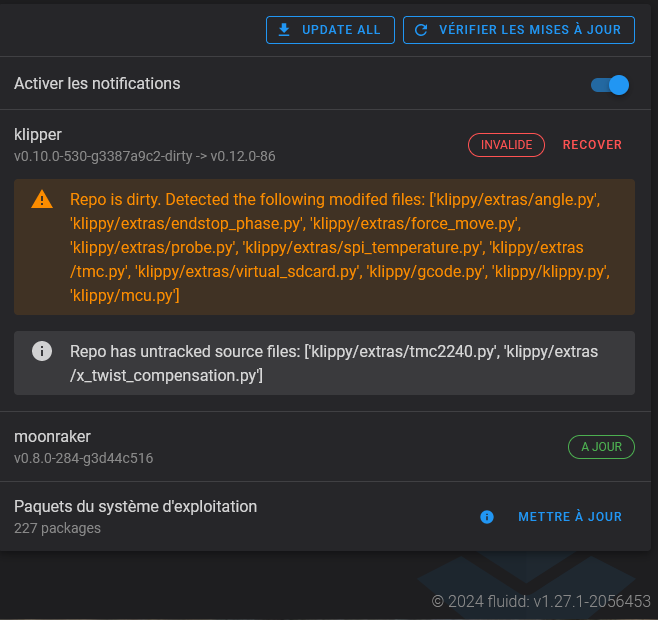Click "Paquets du système d'exploitation" title

[x=135, y=506]
